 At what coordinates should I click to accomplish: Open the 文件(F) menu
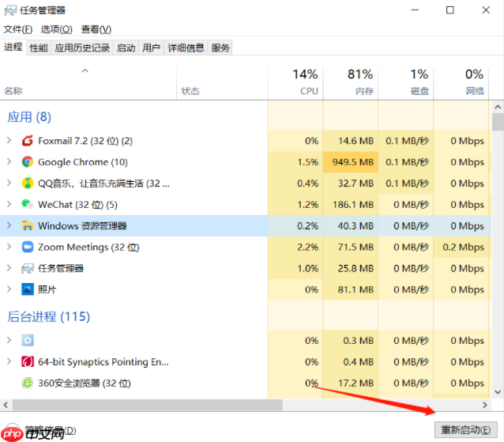pyautogui.click(x=18, y=29)
